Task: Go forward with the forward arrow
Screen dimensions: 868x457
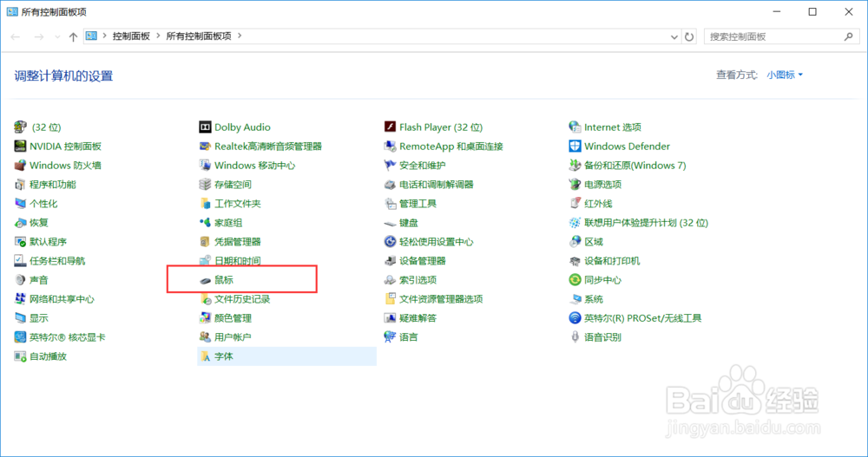Action: point(39,36)
